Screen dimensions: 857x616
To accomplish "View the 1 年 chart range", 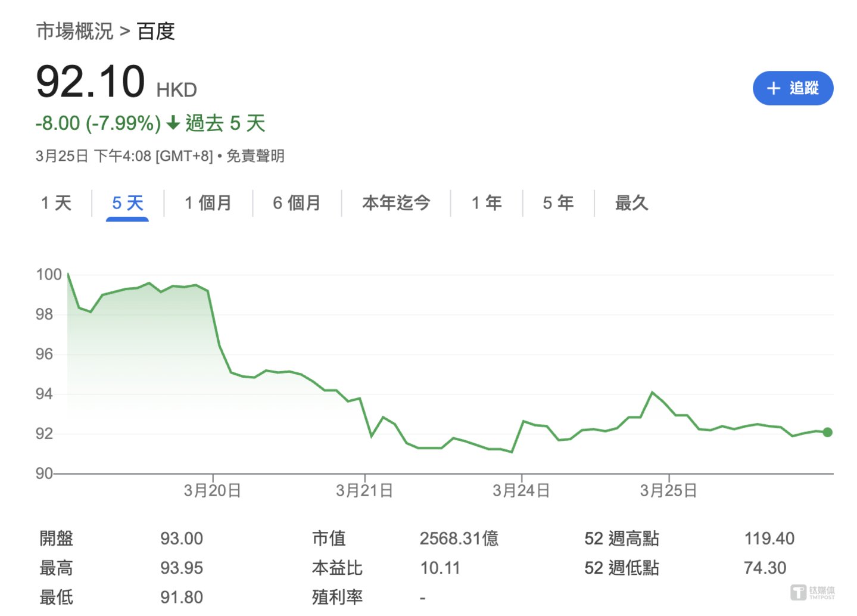I will point(487,203).
